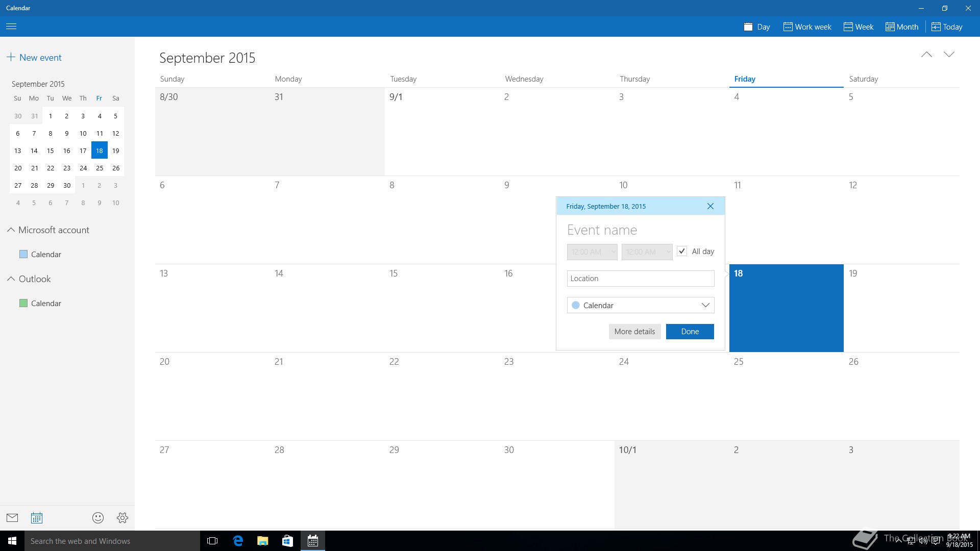Open the end time dropdown

click(647, 252)
